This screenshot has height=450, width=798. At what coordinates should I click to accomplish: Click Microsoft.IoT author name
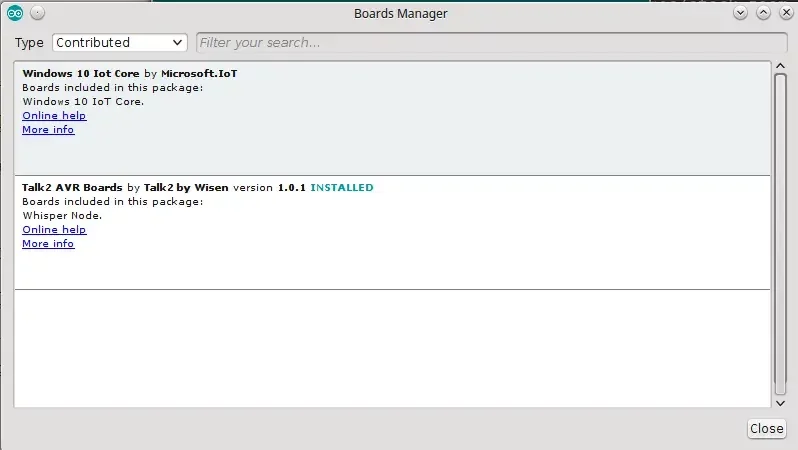click(x=199, y=73)
